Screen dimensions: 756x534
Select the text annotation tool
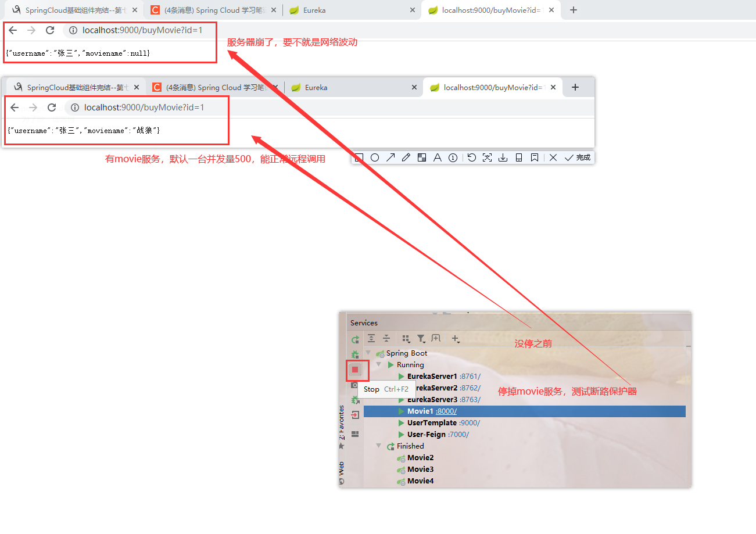tap(437, 157)
